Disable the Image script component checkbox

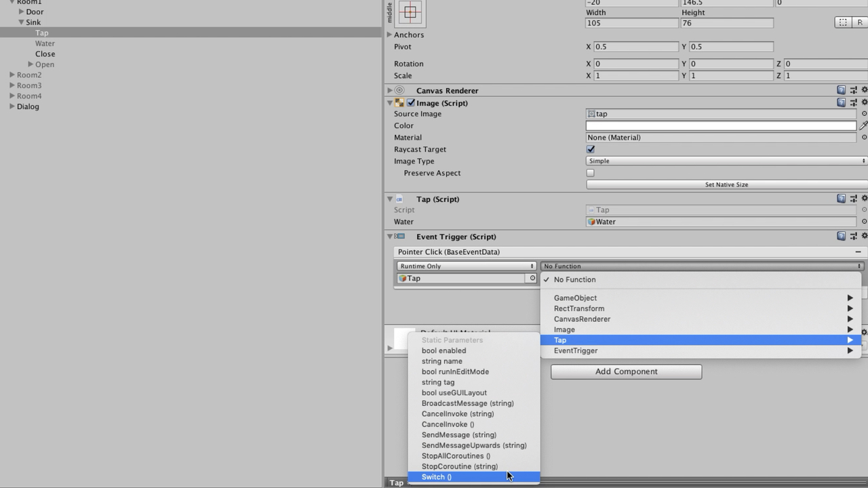click(x=411, y=103)
